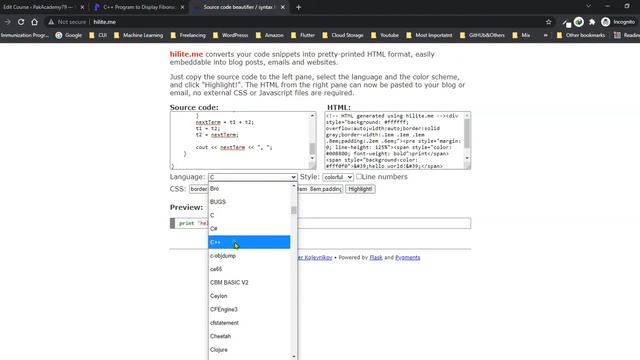Click the Highlight! button

(360, 189)
